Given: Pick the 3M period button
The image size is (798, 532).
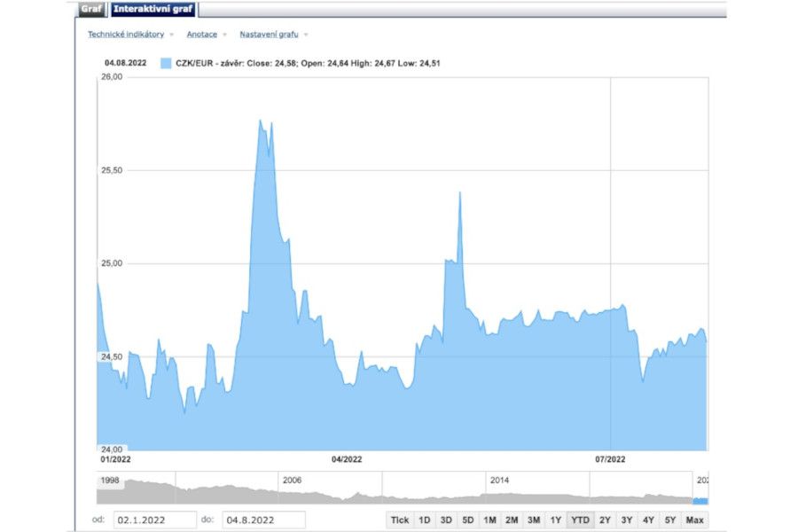Looking at the screenshot, I should coord(533,520).
